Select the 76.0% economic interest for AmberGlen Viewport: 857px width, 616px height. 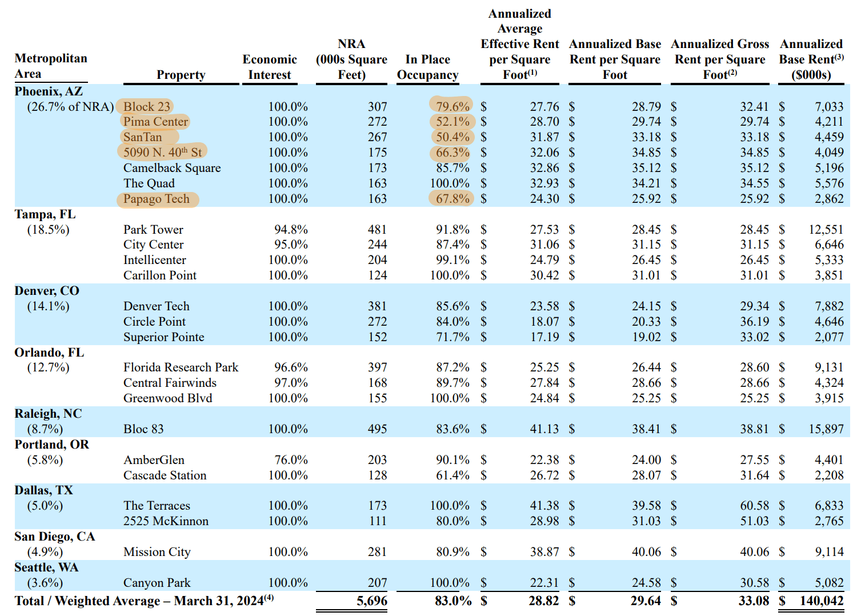tap(291, 460)
